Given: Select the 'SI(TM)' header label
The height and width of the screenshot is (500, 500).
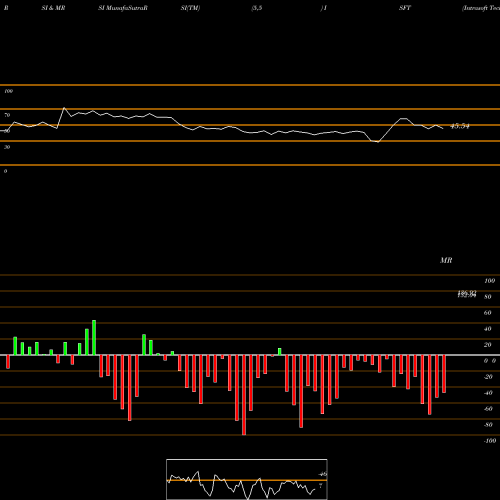Looking at the screenshot, I should click(x=190, y=8).
